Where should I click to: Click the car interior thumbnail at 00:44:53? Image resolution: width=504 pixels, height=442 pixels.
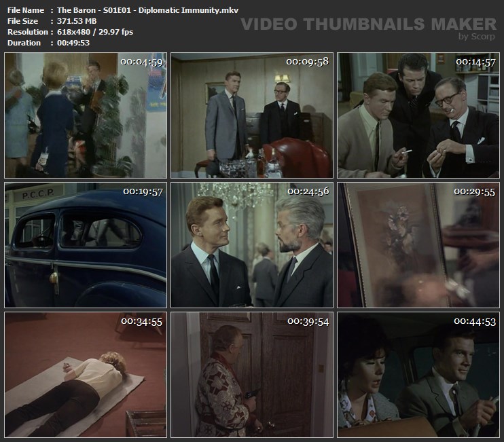418,375
